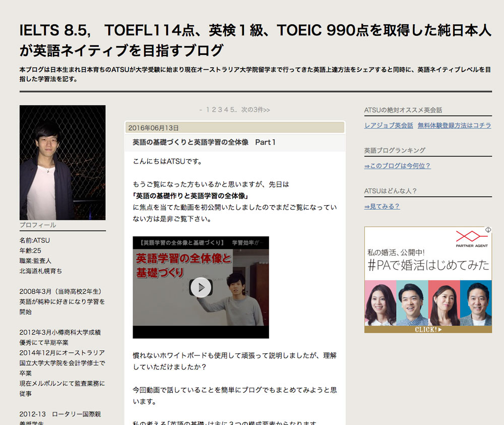Click the ⇒見てみる？ link
This screenshot has width=504, height=425.
[x=382, y=206]
